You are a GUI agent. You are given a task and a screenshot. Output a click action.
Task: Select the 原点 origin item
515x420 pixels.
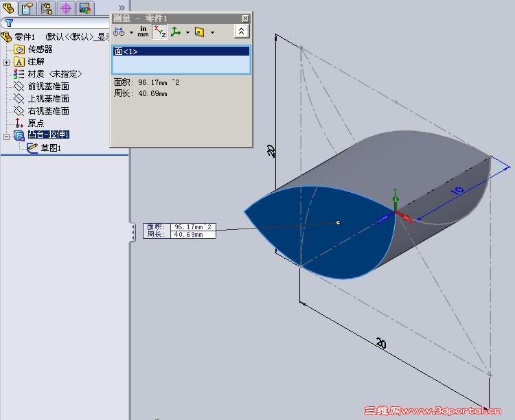(36, 123)
